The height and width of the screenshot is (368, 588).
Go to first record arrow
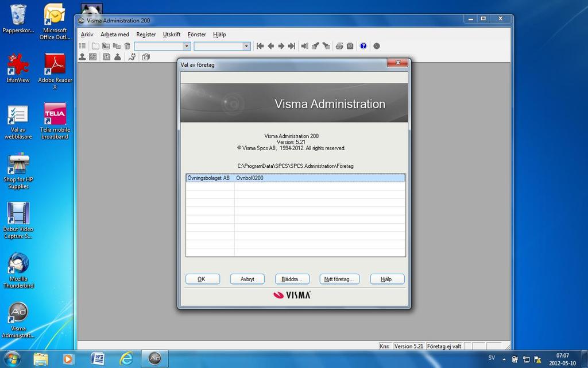(260, 46)
